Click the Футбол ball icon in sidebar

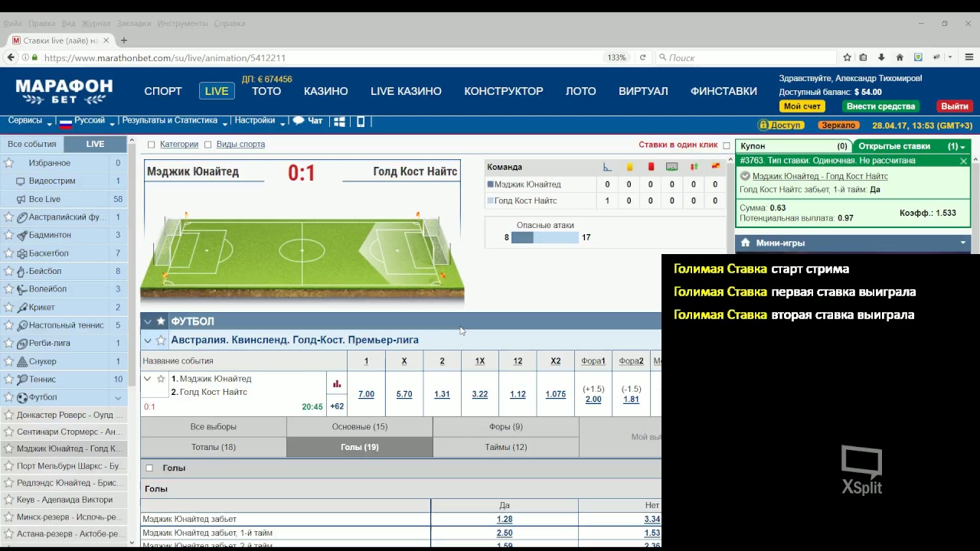coord(22,397)
